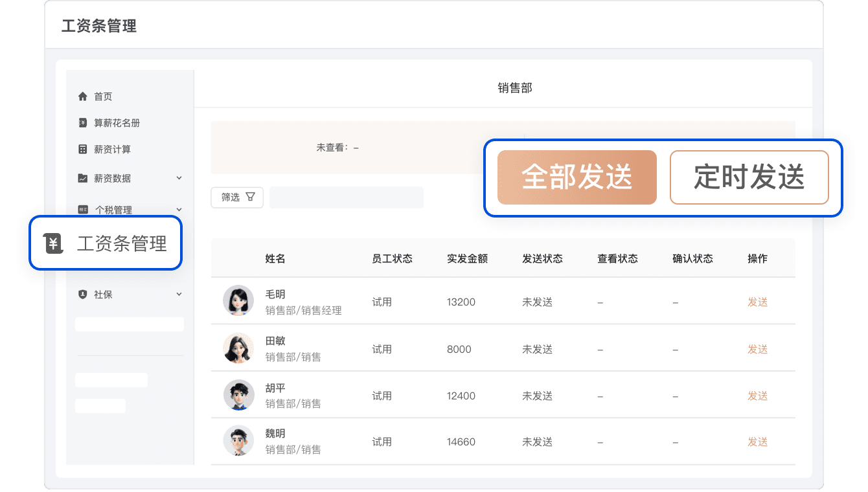Click the shield icon for 社保
This screenshot has width=868, height=492.
[x=82, y=295]
